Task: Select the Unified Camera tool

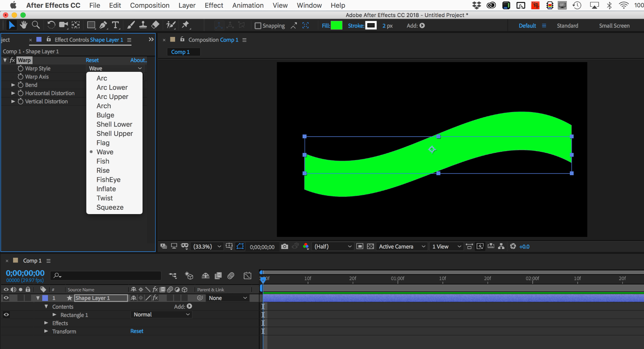Action: pyautogui.click(x=63, y=25)
